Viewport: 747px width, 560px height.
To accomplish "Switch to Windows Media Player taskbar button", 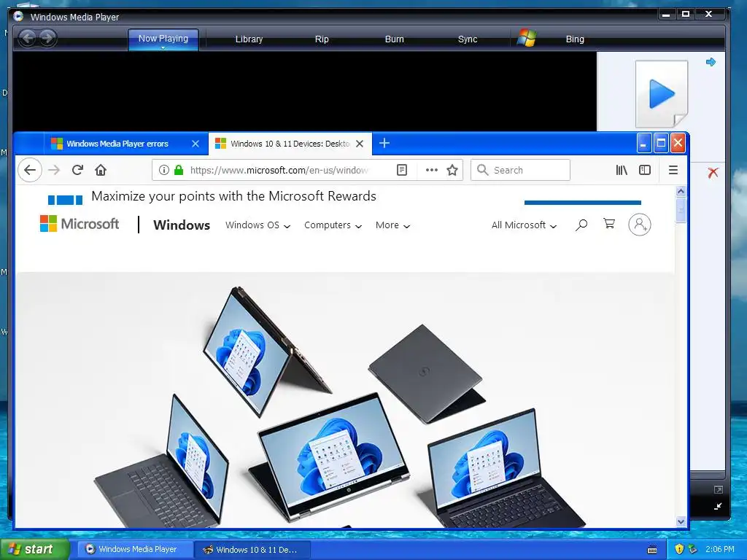I will 135,549.
